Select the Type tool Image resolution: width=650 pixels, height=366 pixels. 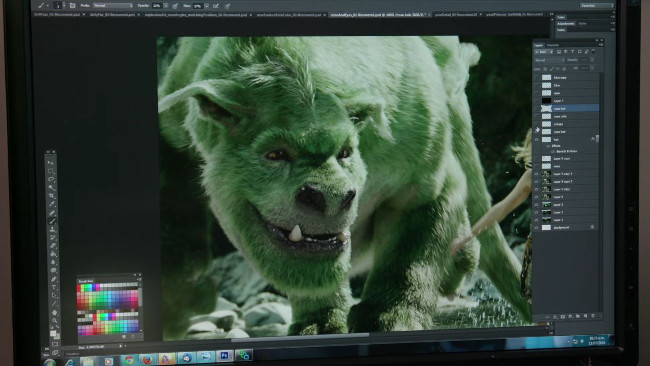53,287
